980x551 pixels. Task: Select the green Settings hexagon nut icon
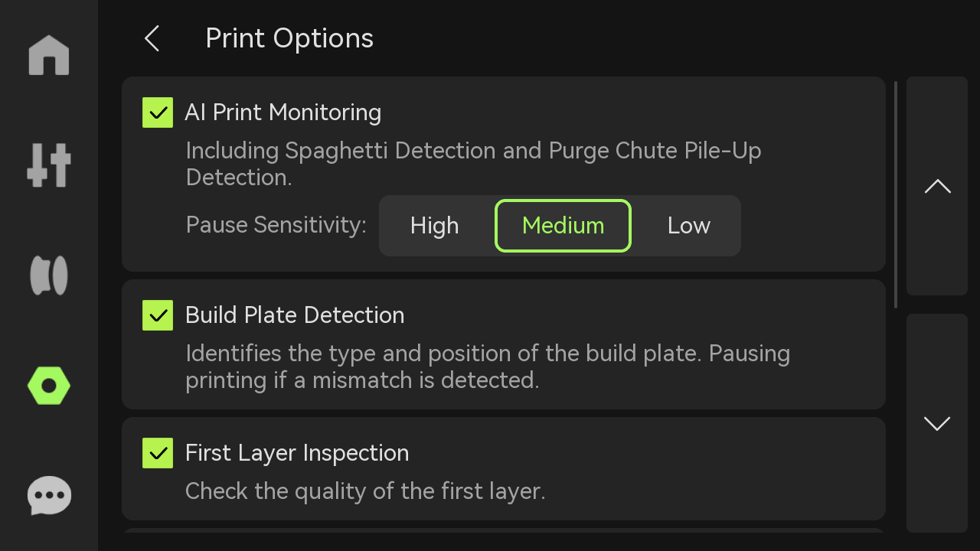pos(49,386)
